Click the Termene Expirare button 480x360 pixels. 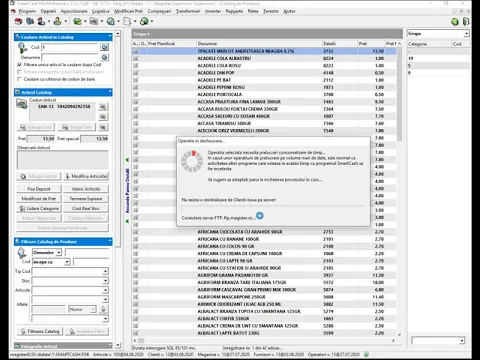[86, 199]
